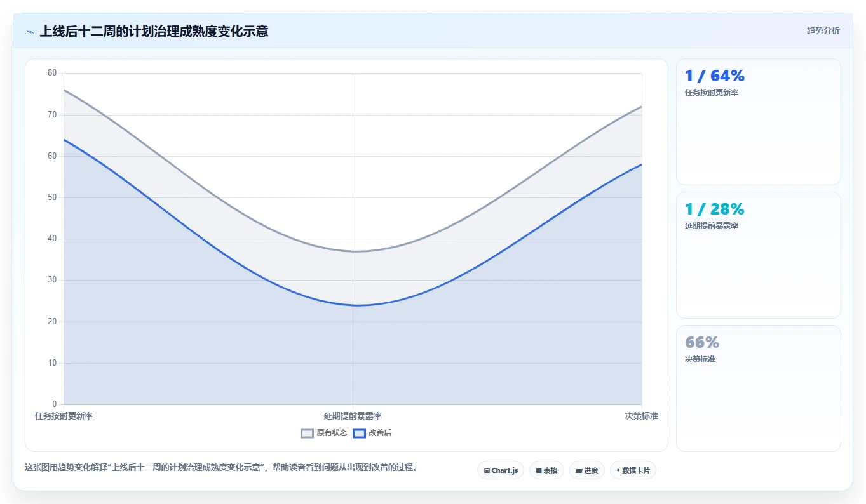Select the Chart.js tag chip

[501, 470]
